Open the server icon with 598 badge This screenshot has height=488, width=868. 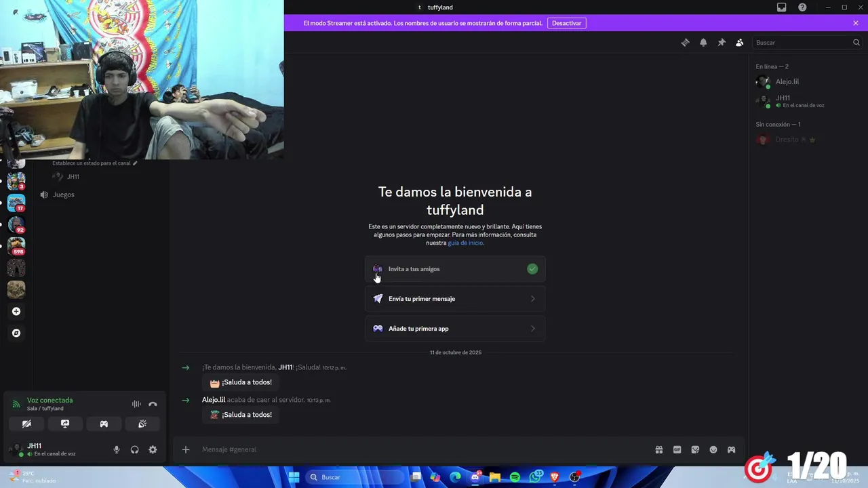coord(16,246)
